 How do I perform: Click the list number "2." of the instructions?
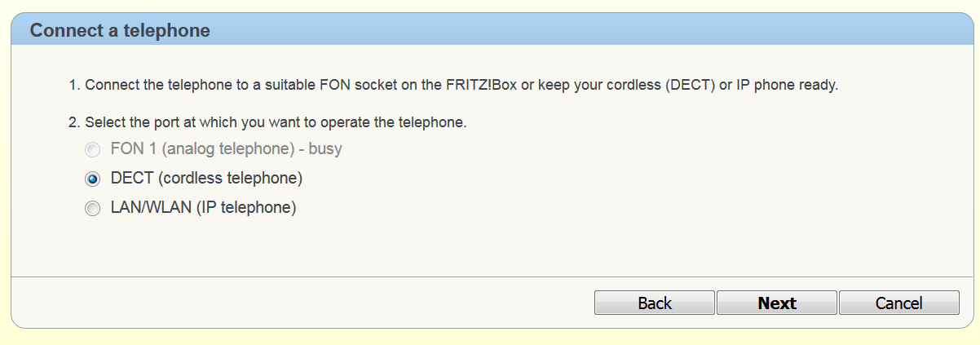(x=74, y=123)
